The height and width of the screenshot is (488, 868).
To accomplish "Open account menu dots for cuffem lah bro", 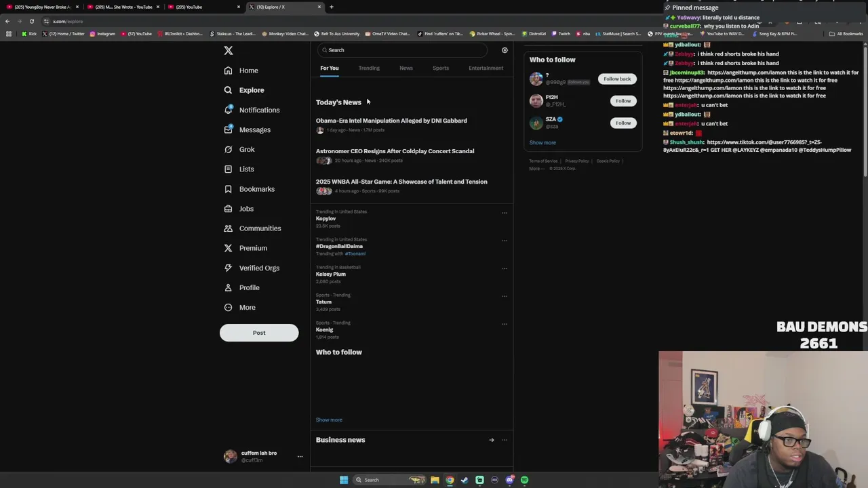I will tap(300, 457).
